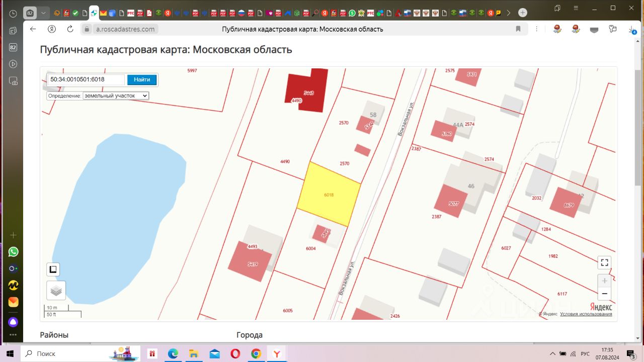Screen dimensions: 644x362
Task: Open the 'Условия использования' link
Action: (586, 314)
